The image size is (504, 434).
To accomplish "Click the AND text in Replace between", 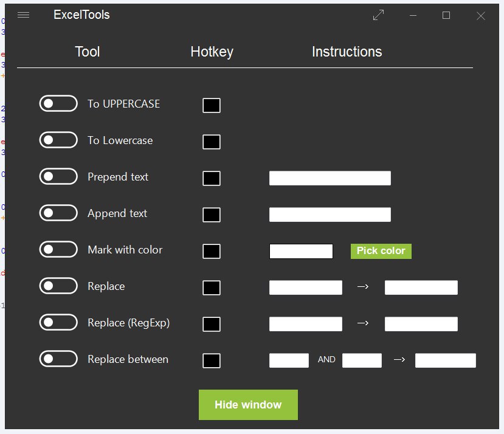I will click(326, 359).
